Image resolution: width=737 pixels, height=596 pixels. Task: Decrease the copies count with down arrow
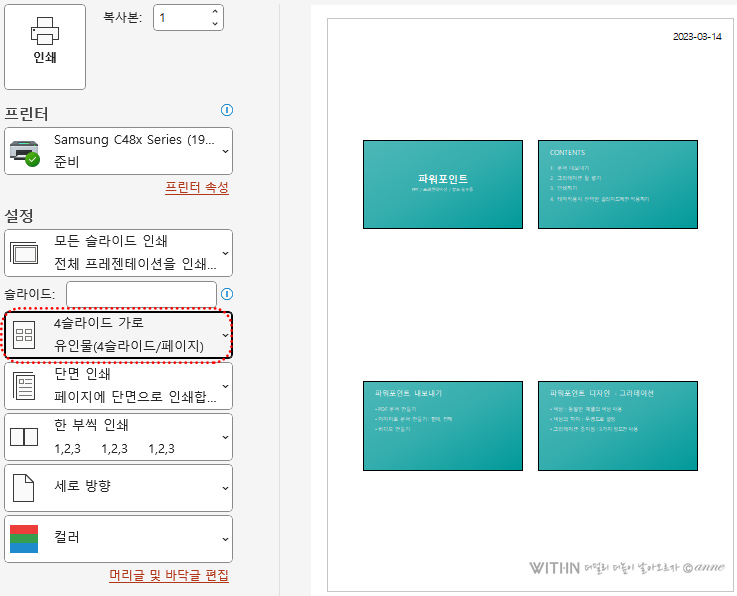click(215, 24)
